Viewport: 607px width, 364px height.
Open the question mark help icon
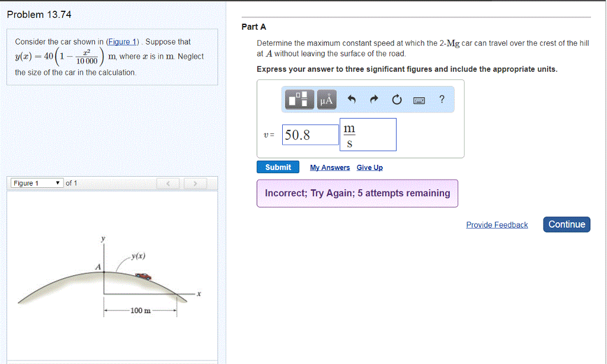click(x=442, y=99)
